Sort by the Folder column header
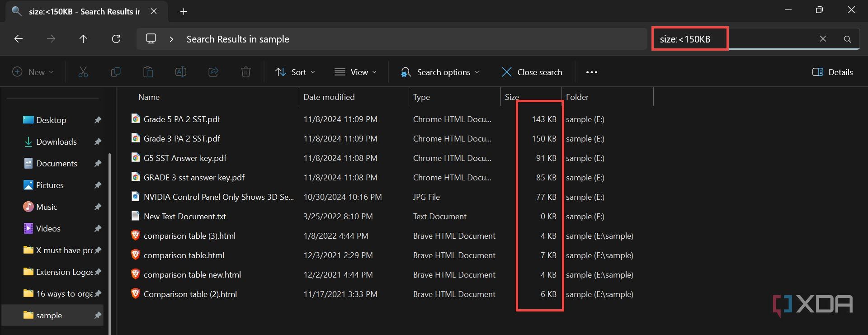The image size is (868, 335). [577, 97]
